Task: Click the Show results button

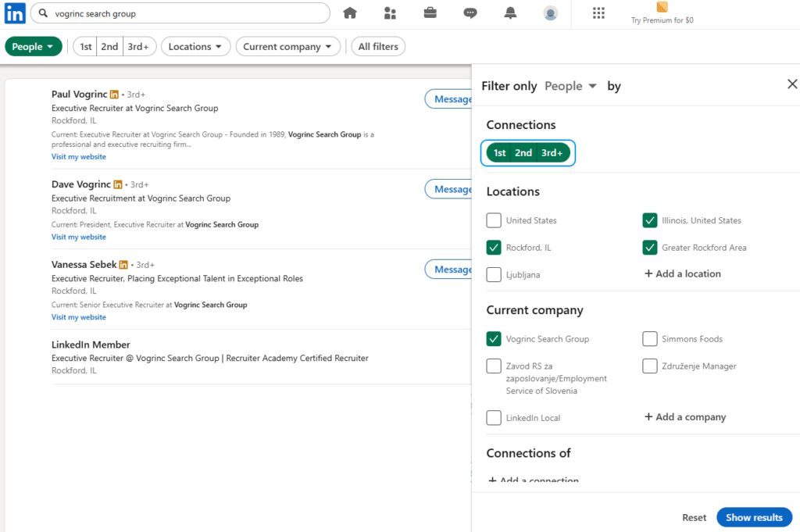Action: (754, 517)
